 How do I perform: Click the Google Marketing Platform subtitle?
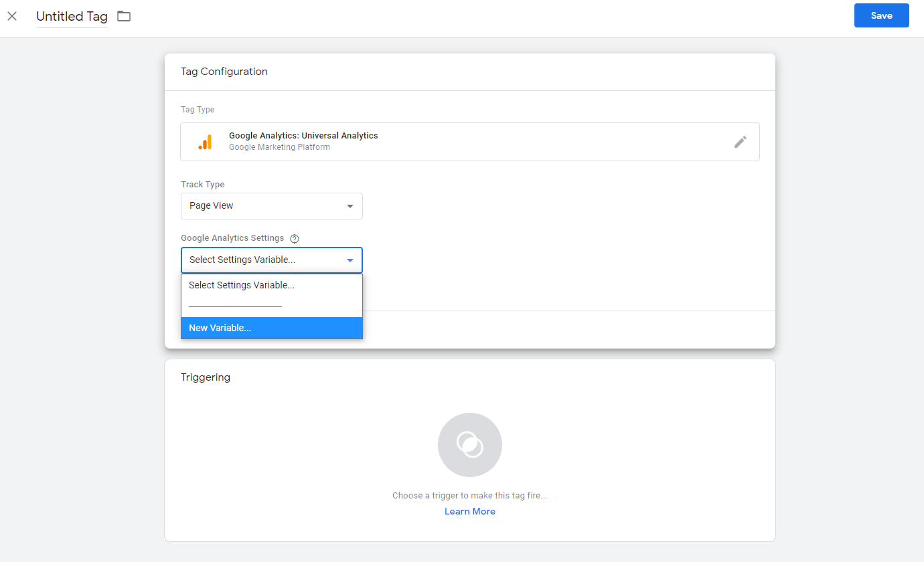279,147
